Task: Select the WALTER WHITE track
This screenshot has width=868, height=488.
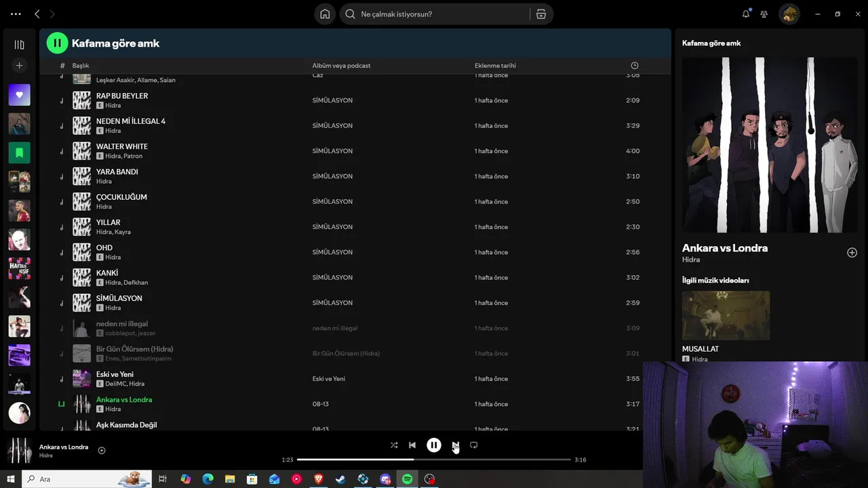Action: [x=122, y=146]
